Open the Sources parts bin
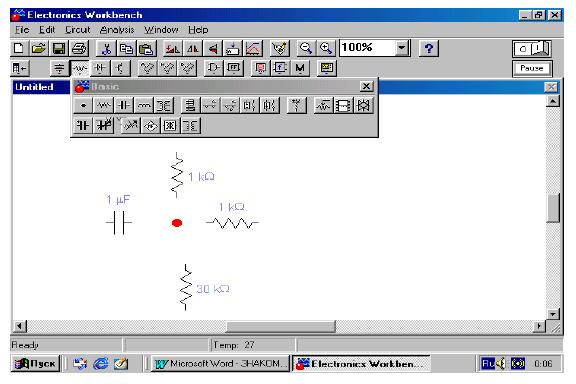 click(60, 68)
